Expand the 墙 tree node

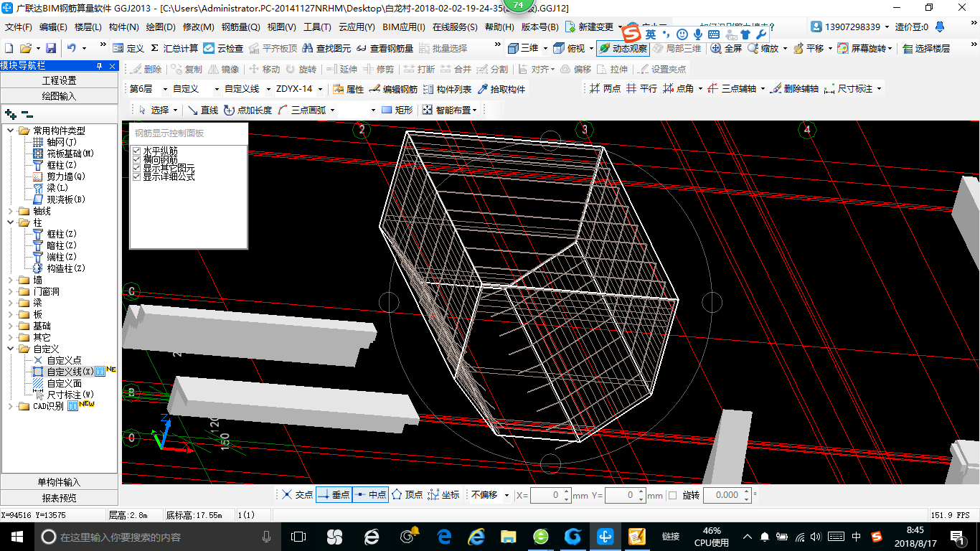[11, 280]
